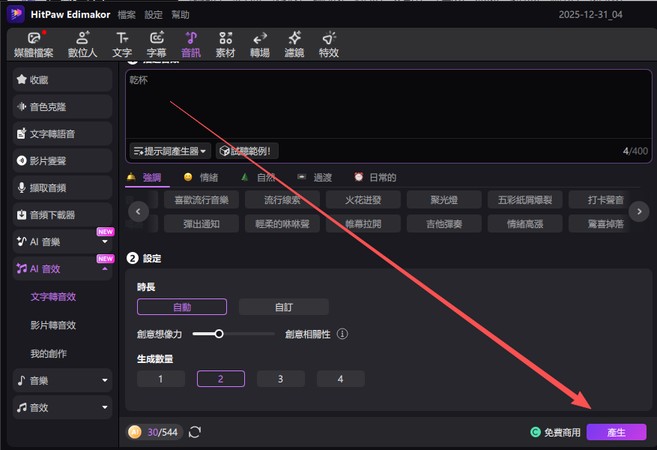Select the 文字 text tool
The height and width of the screenshot is (450, 657).
click(x=122, y=44)
